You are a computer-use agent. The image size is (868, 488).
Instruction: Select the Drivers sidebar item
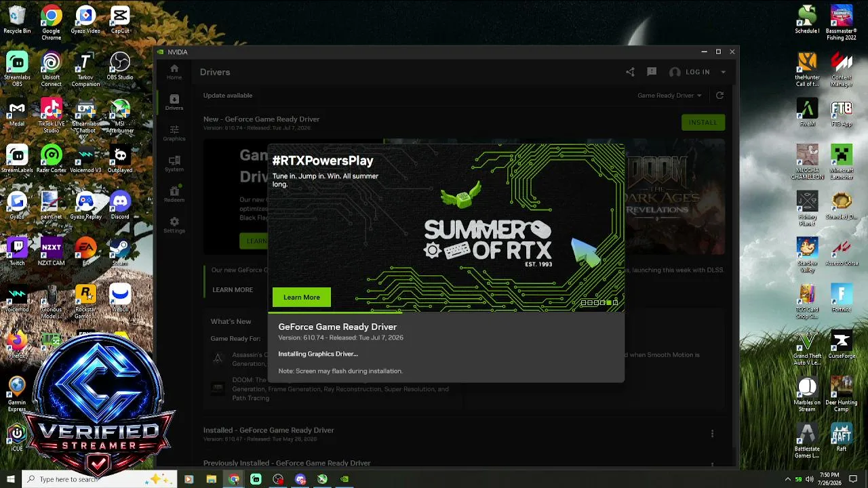pos(174,102)
